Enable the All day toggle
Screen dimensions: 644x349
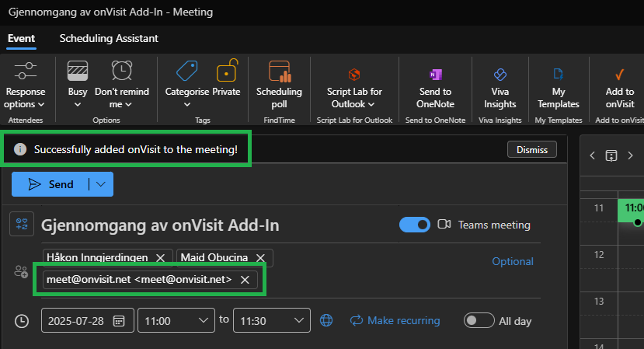479,320
